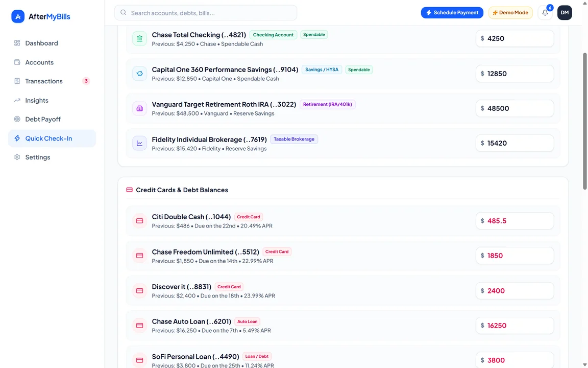Screen dimensions: 588x368
Task: Click the card icon beside Discover it
Action: [x=139, y=291]
